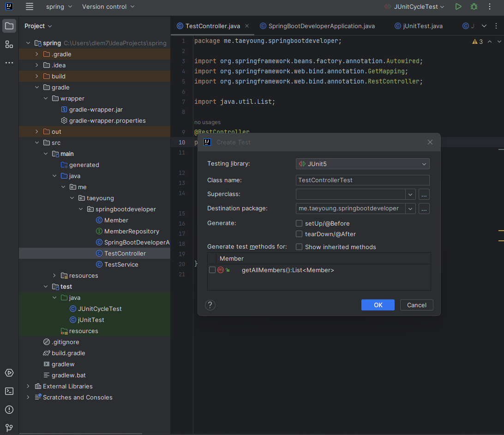Go to previous highlighted error arrow
504x435 pixels.
pyautogui.click(x=490, y=42)
